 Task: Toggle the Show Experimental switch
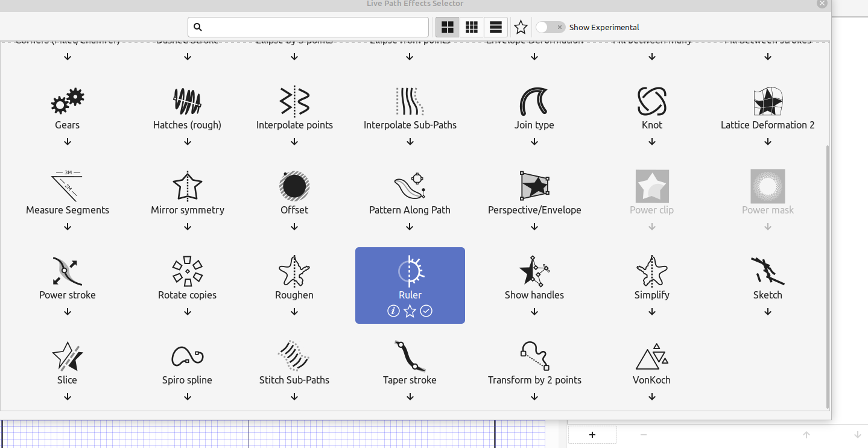(550, 27)
